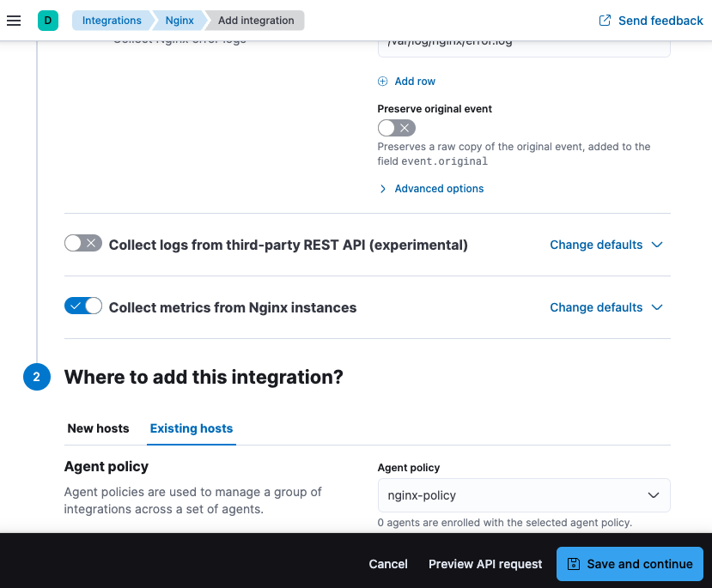Screen dimensions: 712x588
Task: Click the step 2 numbered circle badge
Action: click(35, 377)
